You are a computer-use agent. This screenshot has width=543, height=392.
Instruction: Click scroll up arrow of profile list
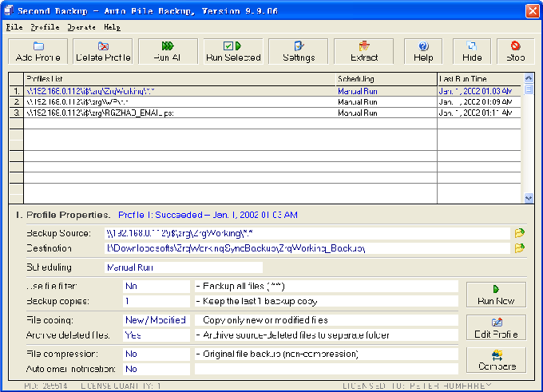[529, 78]
